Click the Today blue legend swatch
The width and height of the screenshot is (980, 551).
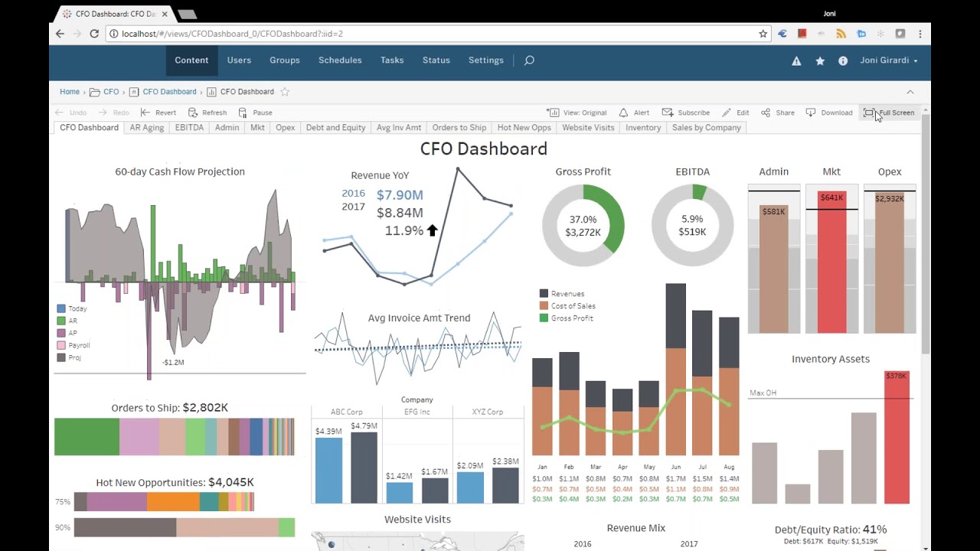point(61,308)
